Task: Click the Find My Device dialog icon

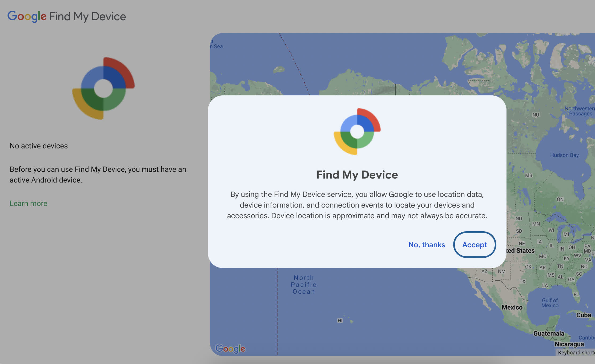Action: tap(357, 131)
